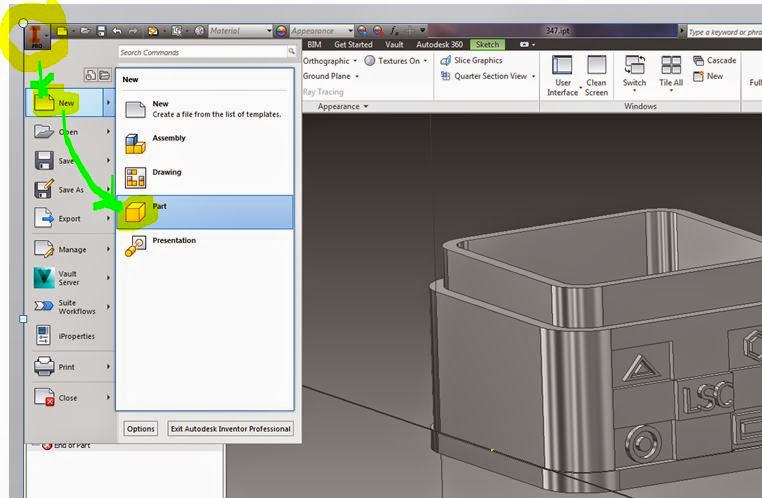Show Recent Documents list icon
This screenshot has width=762, height=498.
(x=90, y=75)
